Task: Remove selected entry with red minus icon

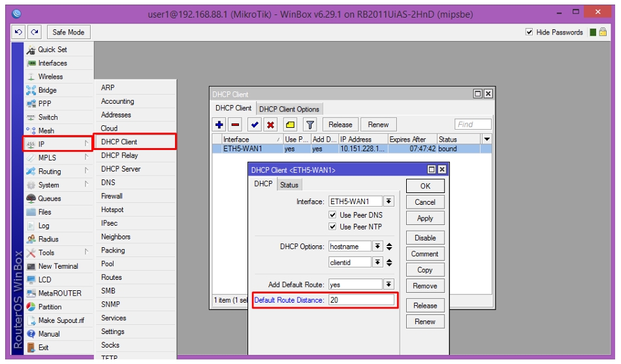Action: point(235,125)
